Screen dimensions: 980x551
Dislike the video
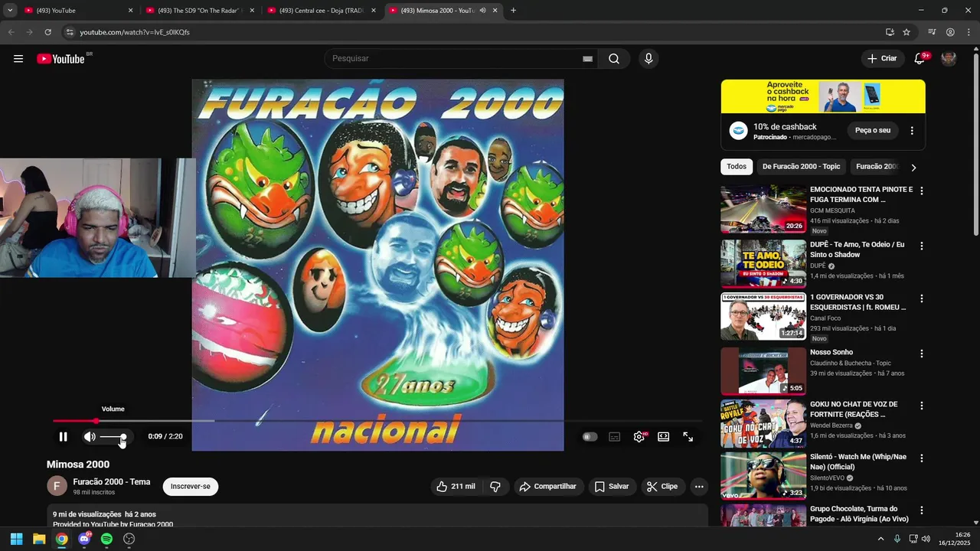495,487
